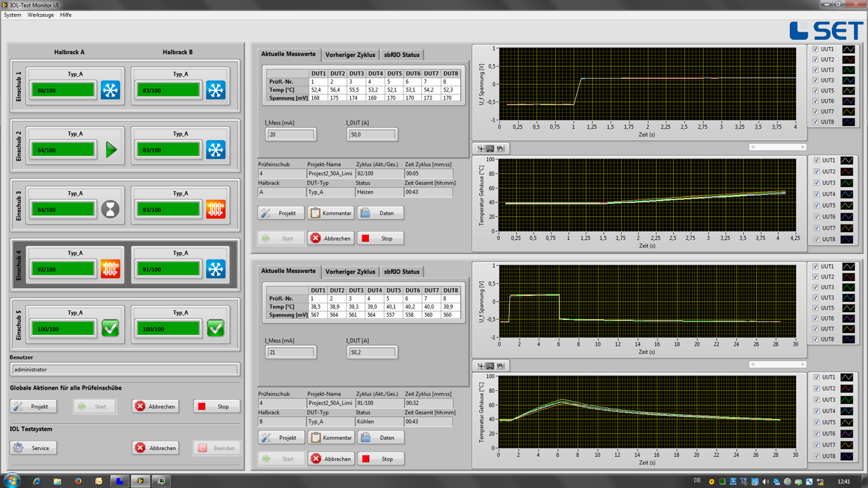Open the Hilfe menu
This screenshot has height=488, width=868.
point(65,15)
